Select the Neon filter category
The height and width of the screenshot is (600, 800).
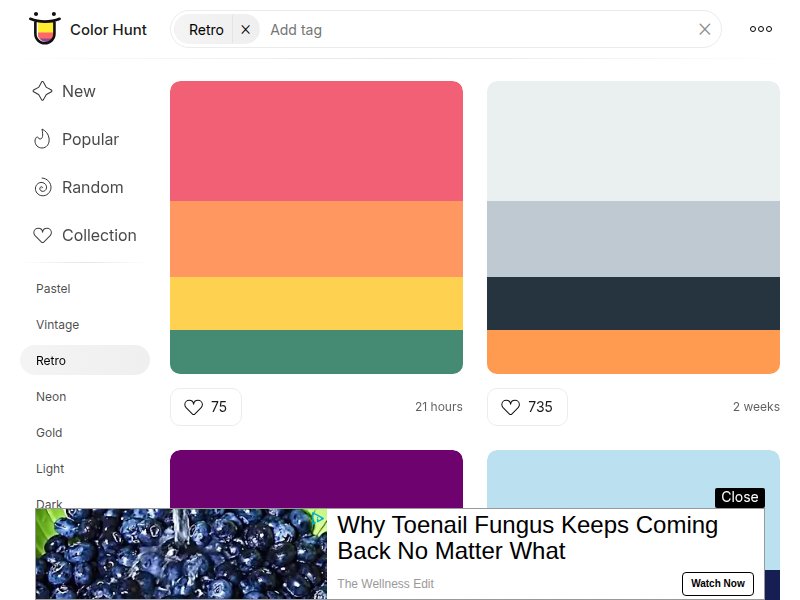pos(50,397)
